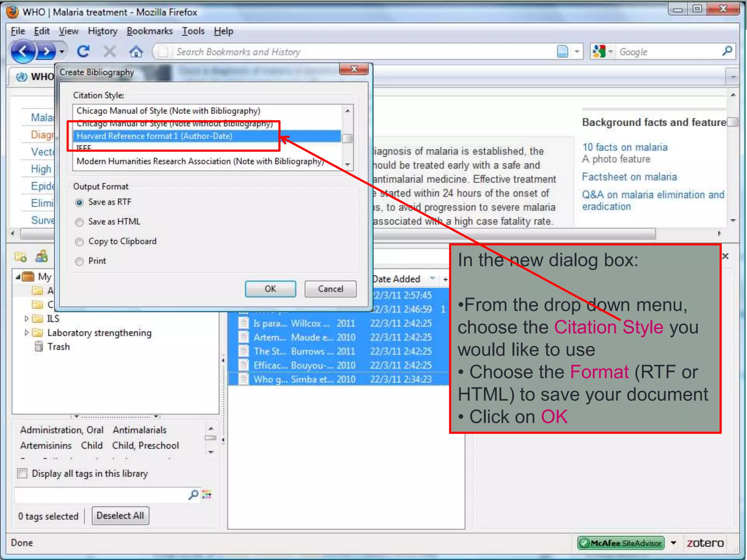Click the colored tag selector grid icon
The height and width of the screenshot is (560, 747).
207,495
